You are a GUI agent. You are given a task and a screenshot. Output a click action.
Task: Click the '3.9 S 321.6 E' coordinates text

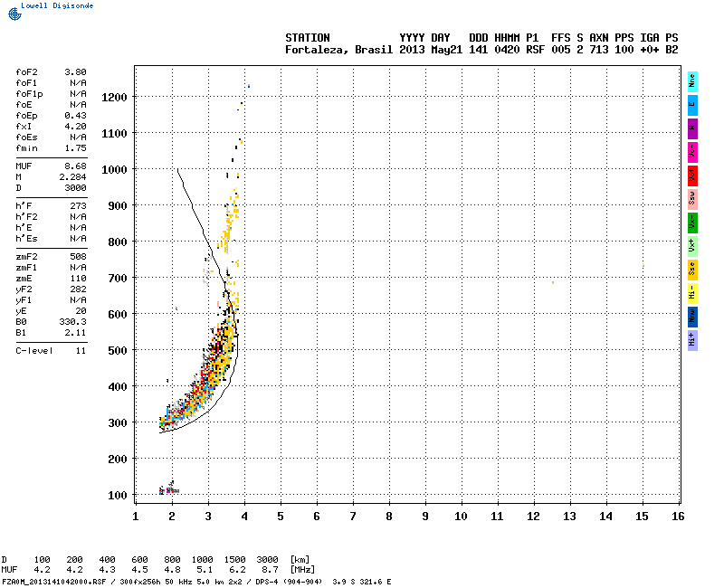361,582
